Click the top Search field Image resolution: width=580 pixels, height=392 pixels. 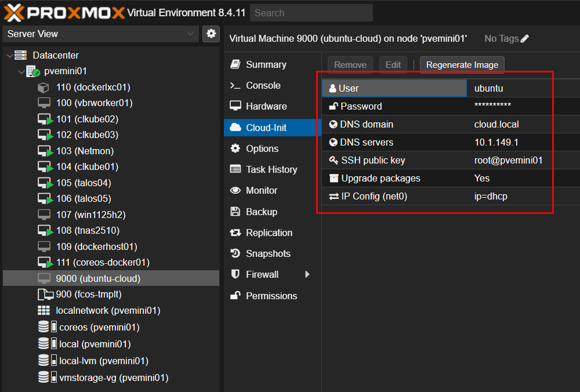[311, 13]
